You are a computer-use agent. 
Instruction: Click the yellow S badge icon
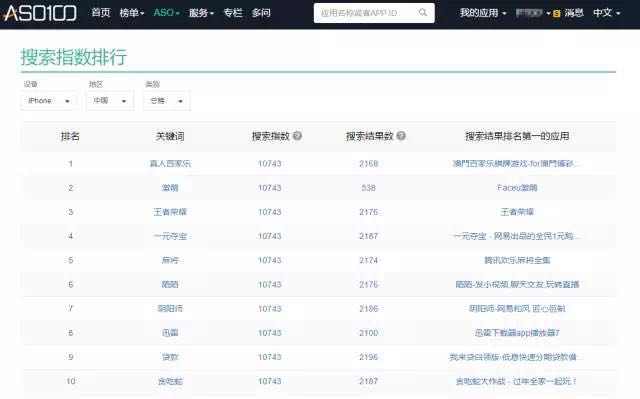[x=556, y=14]
